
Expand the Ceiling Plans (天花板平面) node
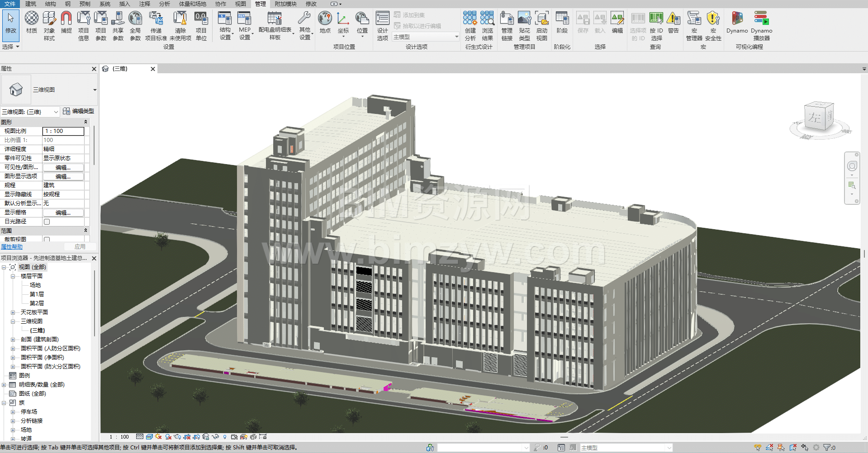[x=13, y=312]
